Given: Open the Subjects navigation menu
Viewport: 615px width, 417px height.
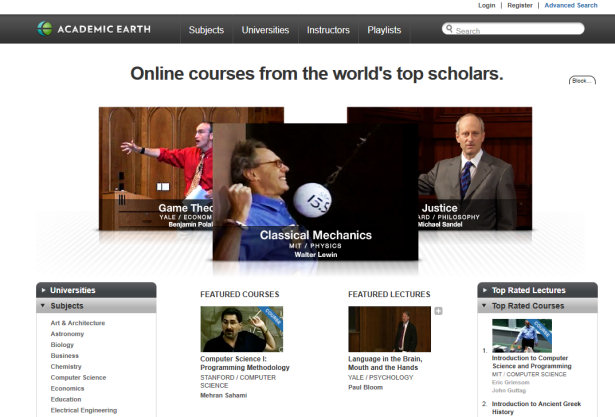Looking at the screenshot, I should pos(206,30).
